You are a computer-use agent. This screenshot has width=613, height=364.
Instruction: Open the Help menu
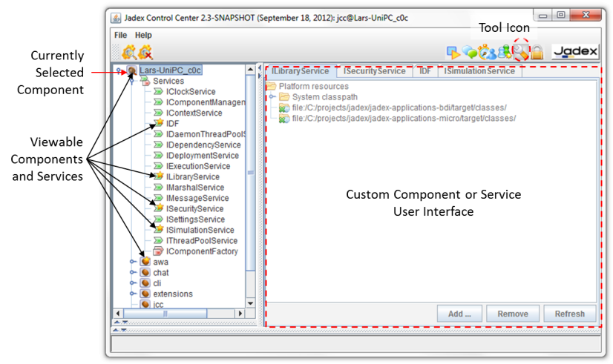point(143,35)
